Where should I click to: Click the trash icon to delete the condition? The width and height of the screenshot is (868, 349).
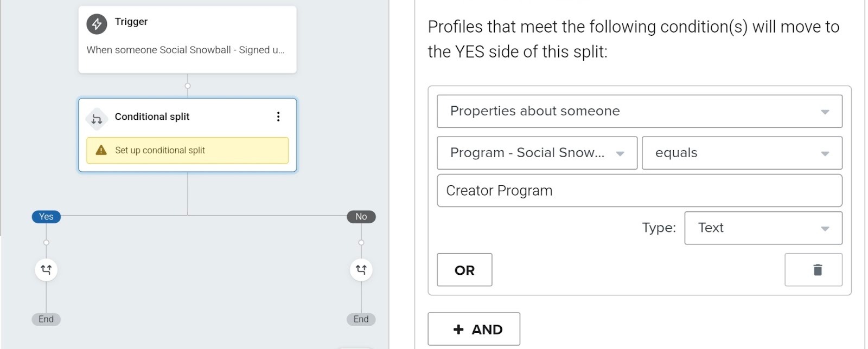(x=814, y=270)
